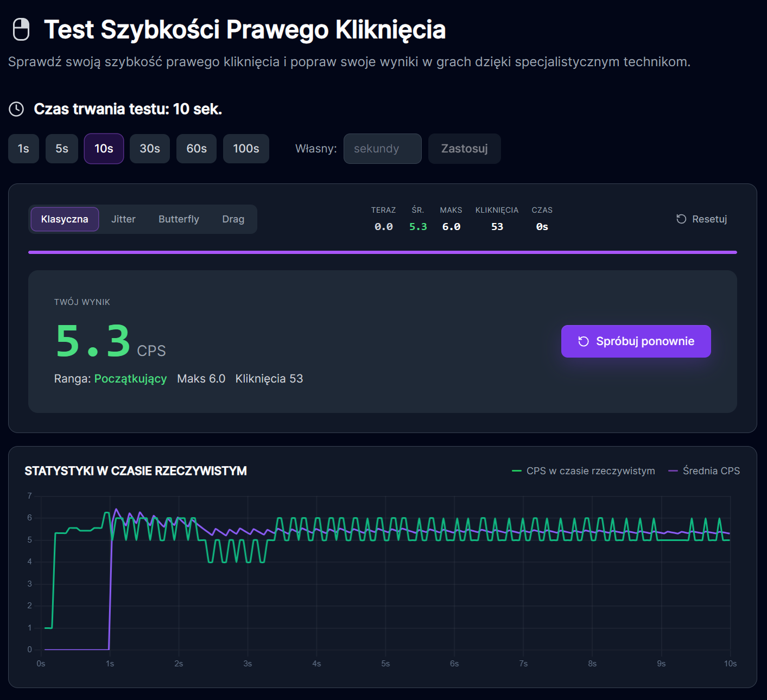Click the retry icon in Spróbuj ponownie button

click(x=584, y=341)
